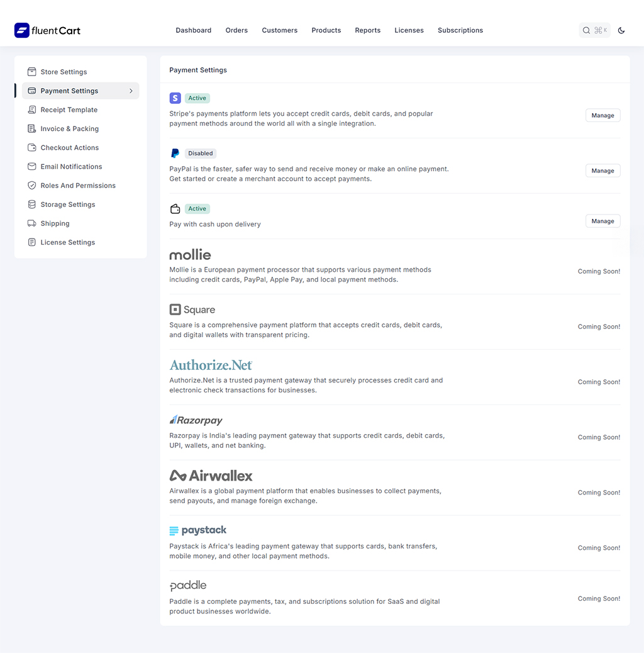Click the FluentCart logo icon

(x=21, y=30)
